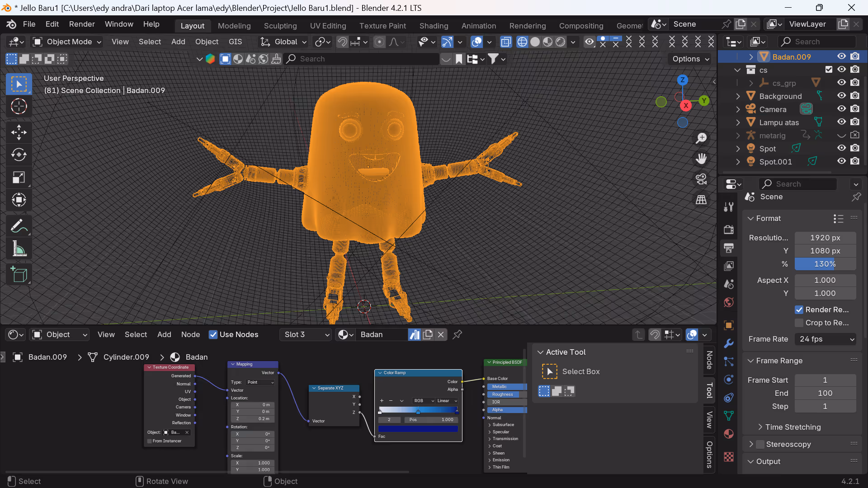
Task: Click the Select Box active tool button
Action: [550, 371]
